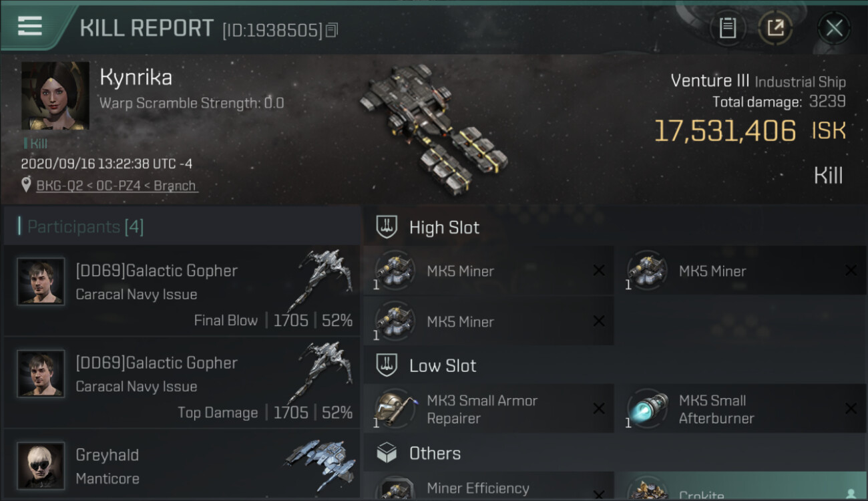Open the clipboard icon in header

pos(727,28)
